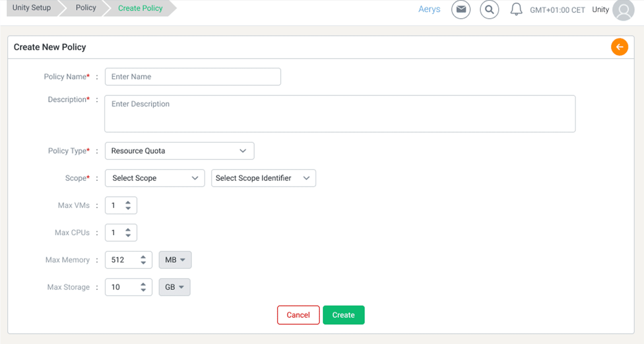Click the Policy Name input field

[193, 77]
